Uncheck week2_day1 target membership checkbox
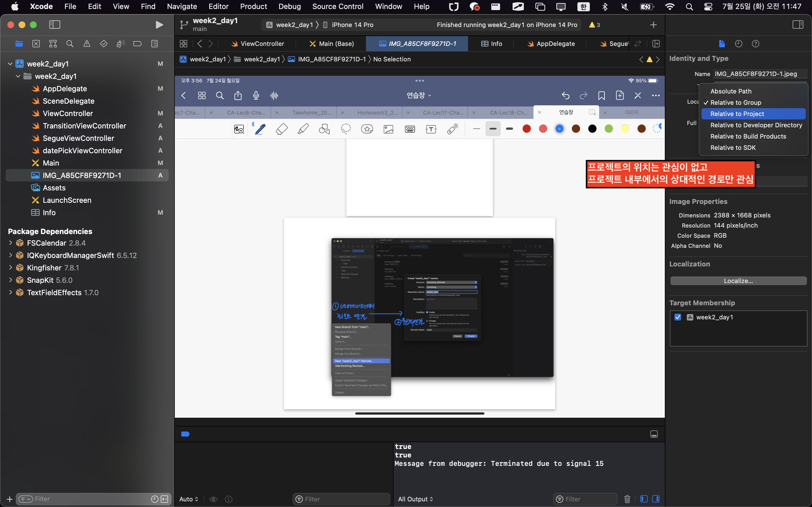 (678, 317)
